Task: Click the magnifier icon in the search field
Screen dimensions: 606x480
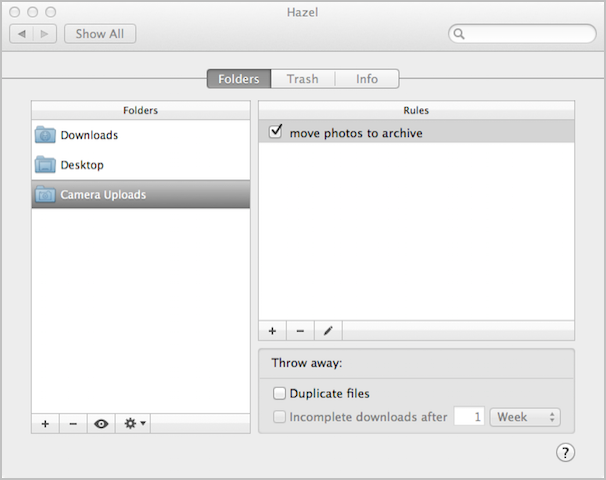Action: pyautogui.click(x=459, y=34)
